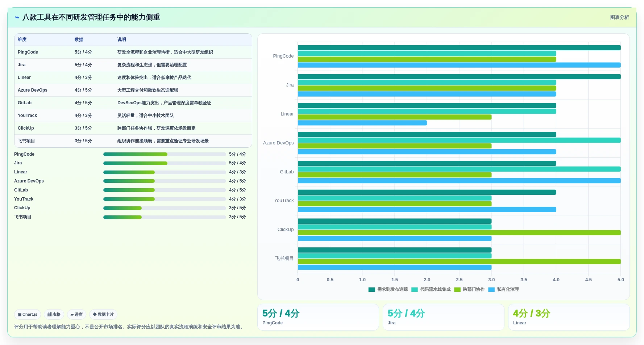Viewport: 644px width, 345px height.
Task: Select the 飞书项目 table row name
Action: click(x=26, y=141)
